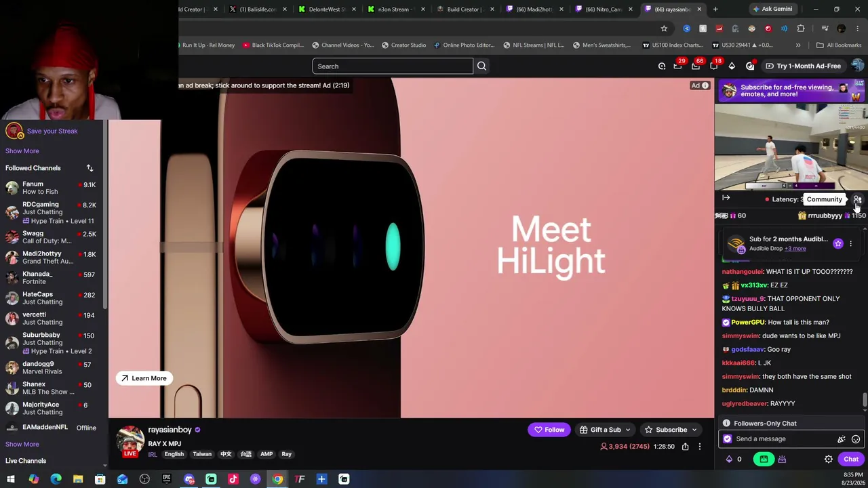Click the Bits diamond balance in chat
Screen dimensions: 868x488
point(734,460)
